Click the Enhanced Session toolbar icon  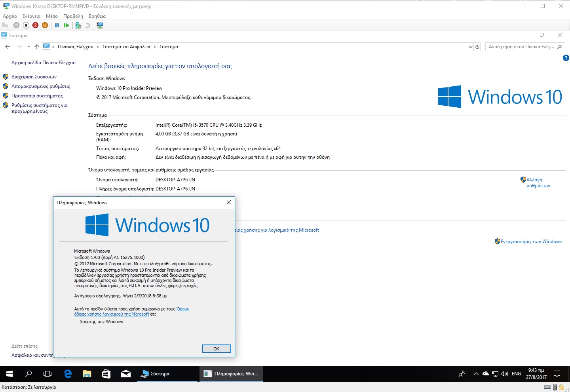(x=100, y=25)
